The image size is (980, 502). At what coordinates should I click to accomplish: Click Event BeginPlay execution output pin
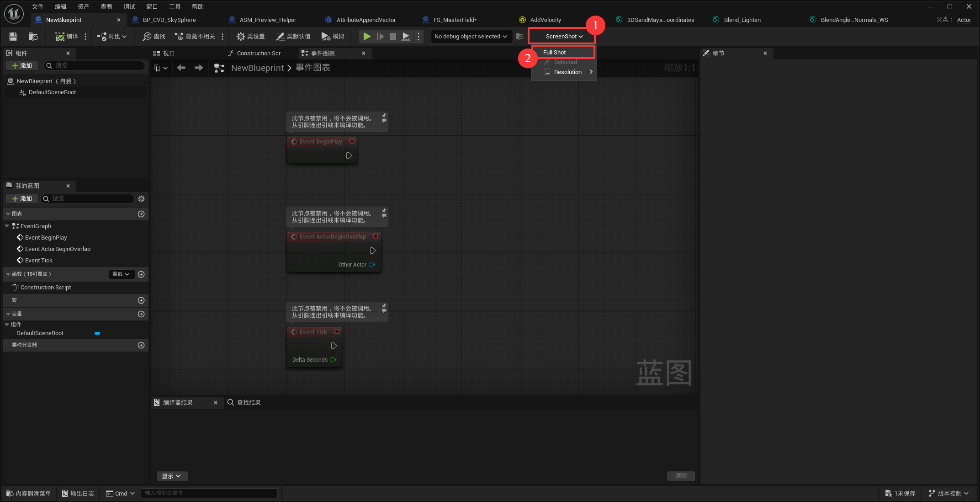349,156
